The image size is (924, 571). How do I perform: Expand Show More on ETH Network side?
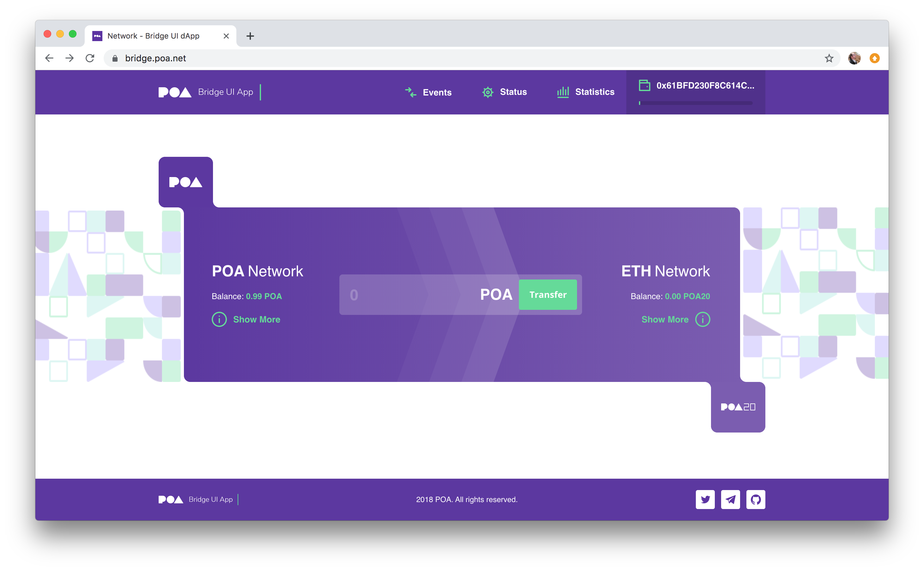click(x=664, y=320)
